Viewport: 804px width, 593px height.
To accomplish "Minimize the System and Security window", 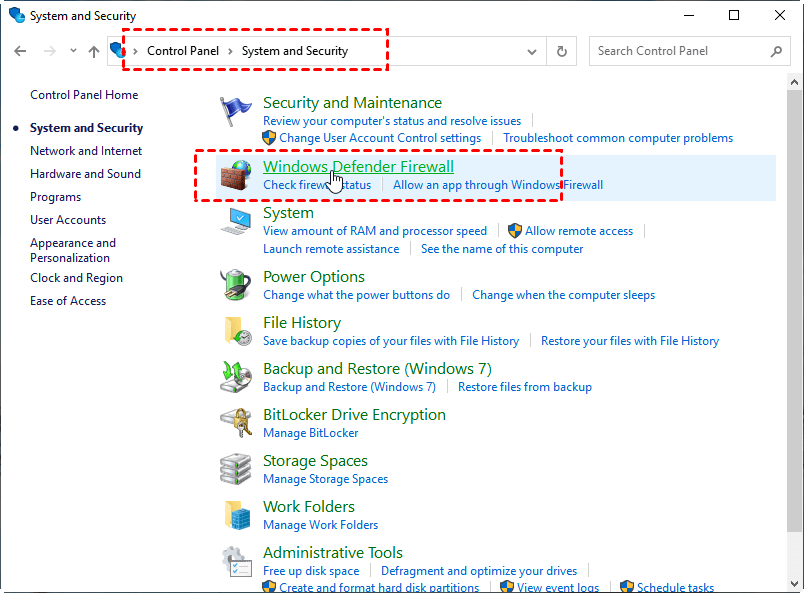I will point(689,15).
